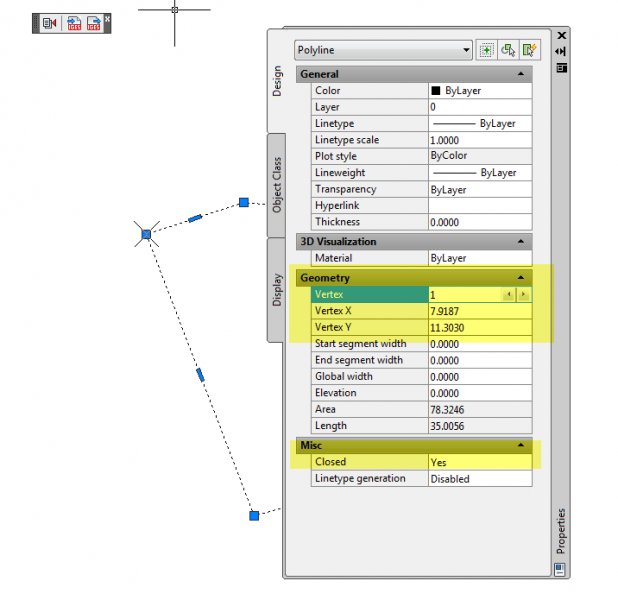Select the hovered vertex grip with cross marker
Viewport: 618px width, 600px height.
pos(146,234)
